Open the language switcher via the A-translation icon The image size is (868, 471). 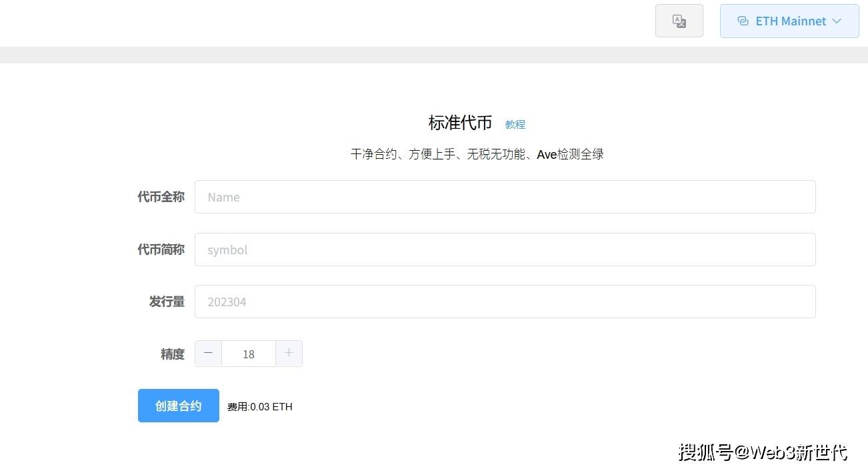(679, 21)
